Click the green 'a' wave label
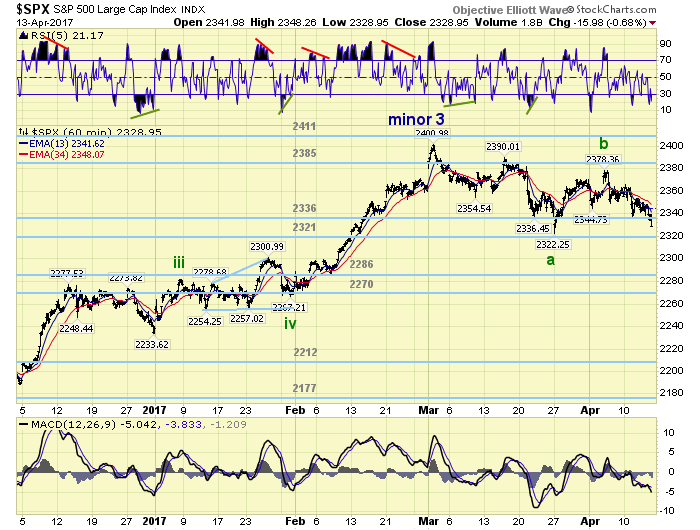The width and height of the screenshot is (700, 530). 550,260
